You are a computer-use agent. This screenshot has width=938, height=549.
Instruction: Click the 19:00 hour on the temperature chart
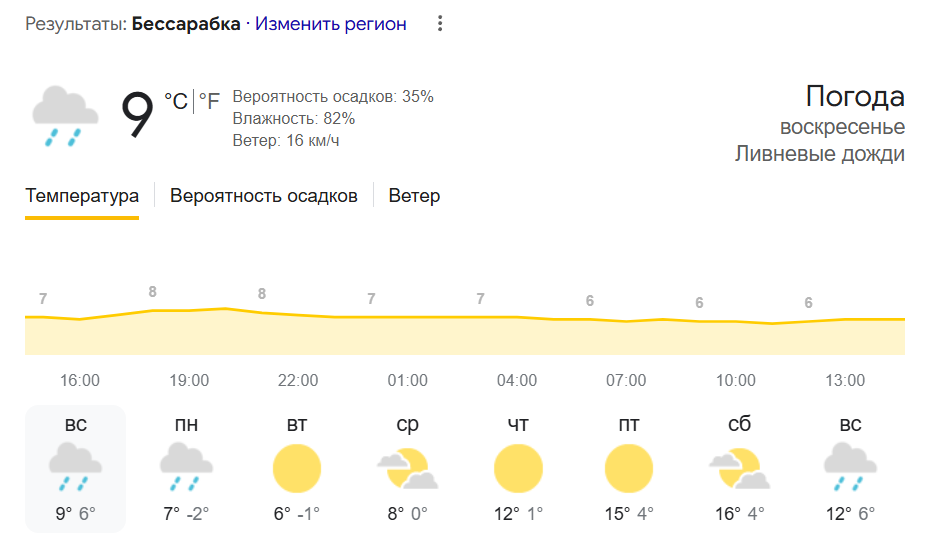[x=189, y=380]
